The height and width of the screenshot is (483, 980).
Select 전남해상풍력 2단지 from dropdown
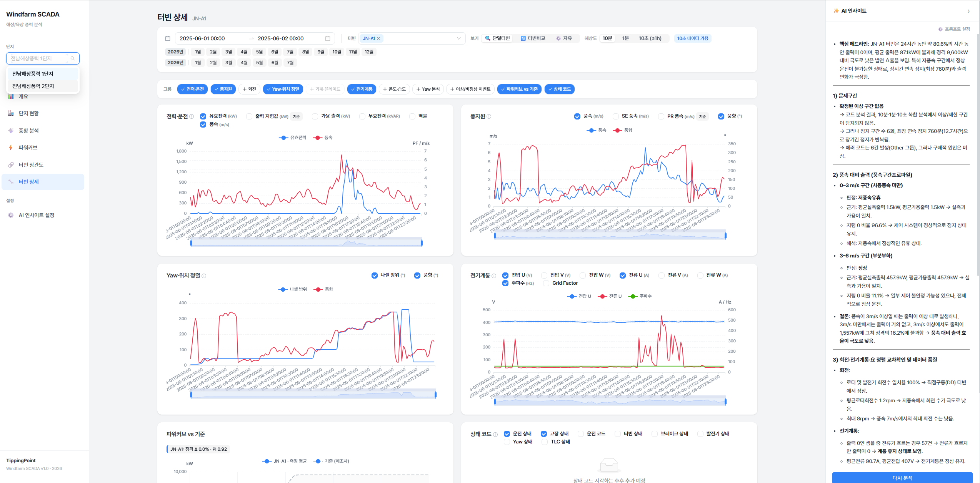pyautogui.click(x=43, y=86)
